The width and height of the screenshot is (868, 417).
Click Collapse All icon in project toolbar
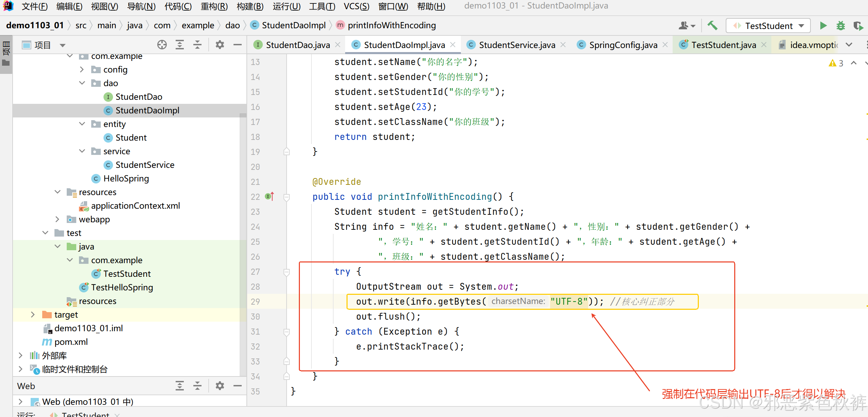(x=197, y=45)
